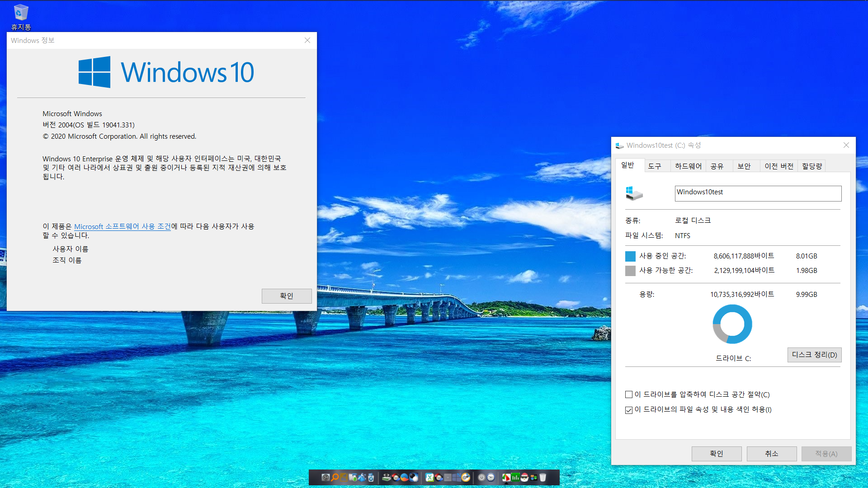
Task: Close the Windows10test (C:) 속성 window
Action: [x=846, y=145]
